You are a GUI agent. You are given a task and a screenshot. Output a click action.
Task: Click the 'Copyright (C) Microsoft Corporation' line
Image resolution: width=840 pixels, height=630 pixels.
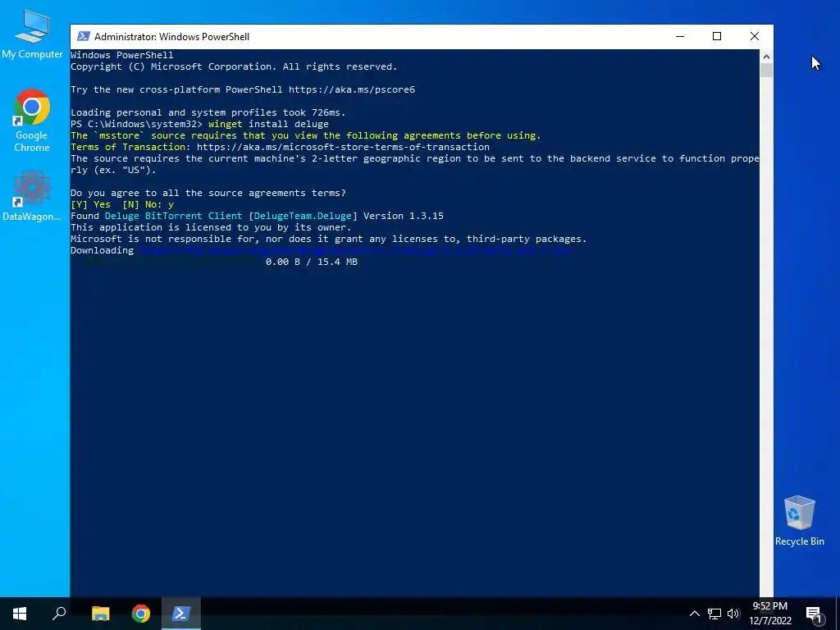coord(234,66)
